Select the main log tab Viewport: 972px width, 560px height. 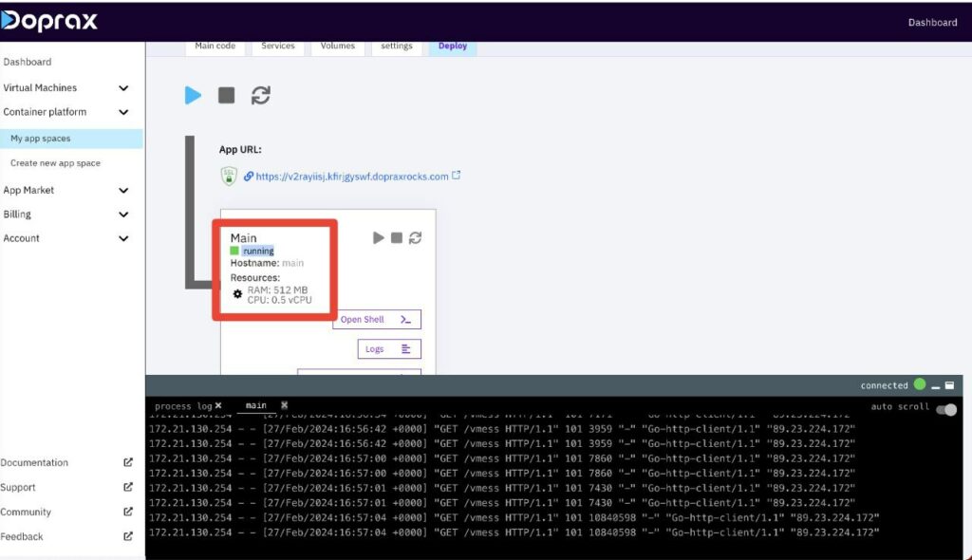pyautogui.click(x=256, y=405)
